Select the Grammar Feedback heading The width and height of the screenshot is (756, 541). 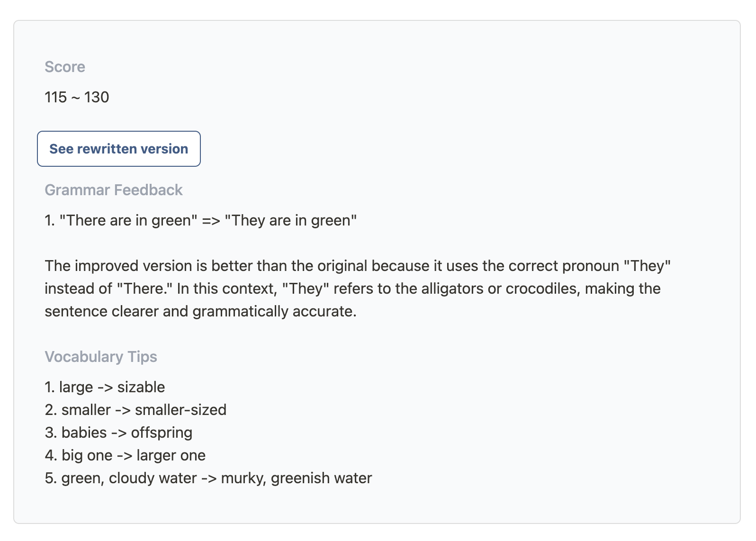pos(114,190)
